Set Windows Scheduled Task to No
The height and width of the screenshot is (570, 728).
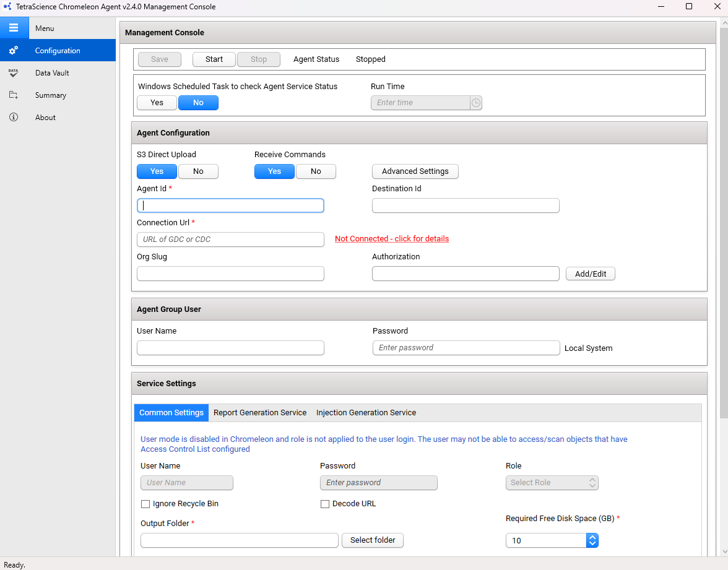click(198, 103)
